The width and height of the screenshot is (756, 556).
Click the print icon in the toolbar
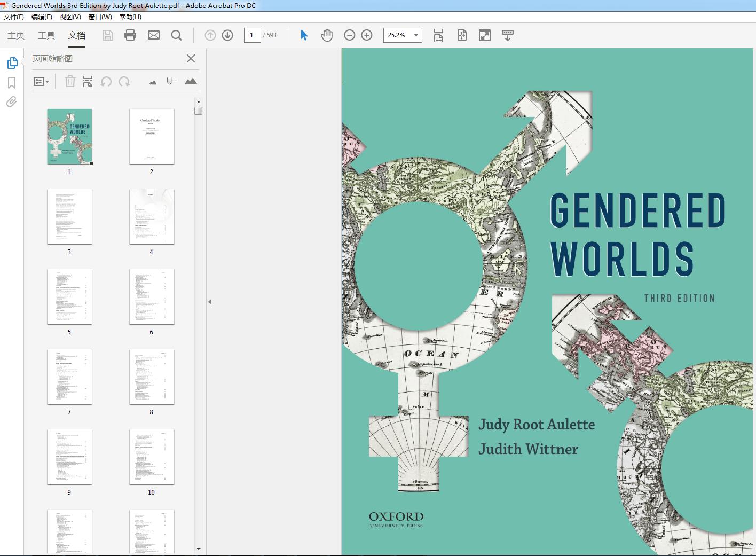tap(130, 35)
